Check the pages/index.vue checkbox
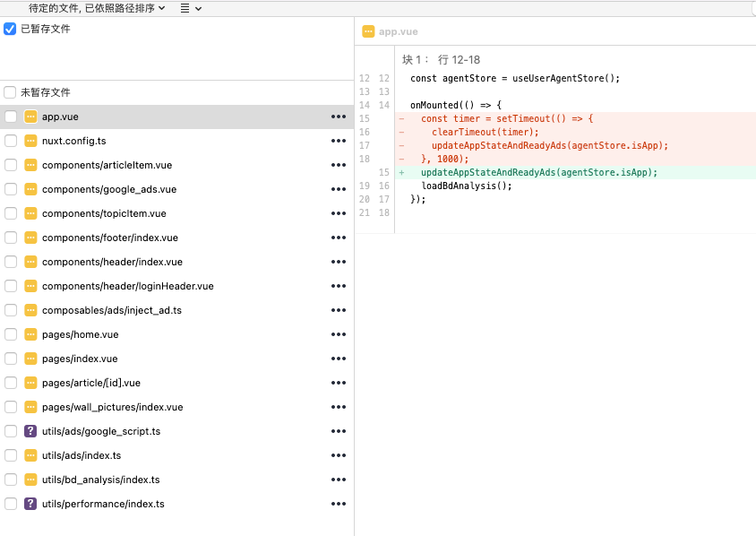756x536 pixels. 11,359
